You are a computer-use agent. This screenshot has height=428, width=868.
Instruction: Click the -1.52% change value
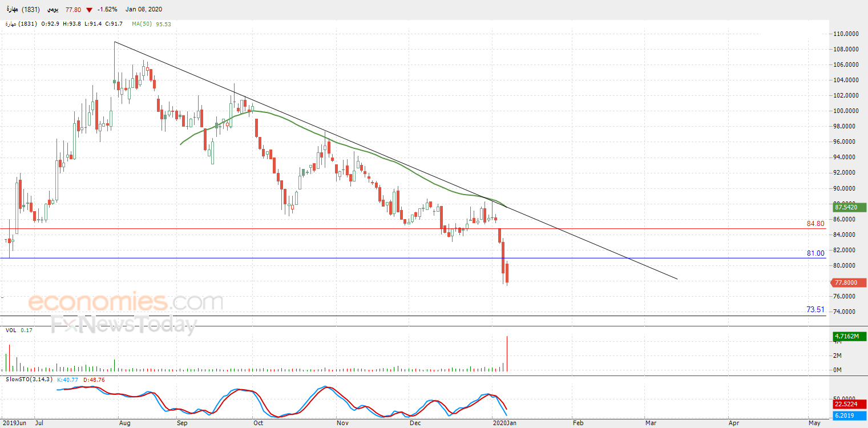(107, 10)
